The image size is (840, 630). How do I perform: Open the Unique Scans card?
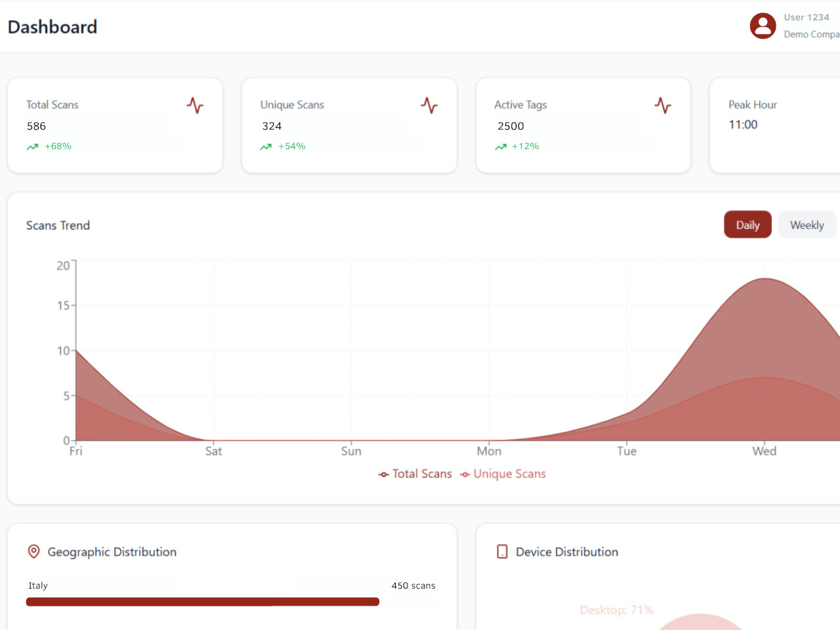[349, 125]
